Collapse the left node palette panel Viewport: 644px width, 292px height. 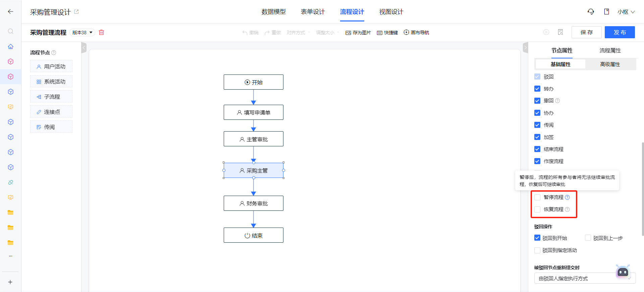[x=84, y=48]
